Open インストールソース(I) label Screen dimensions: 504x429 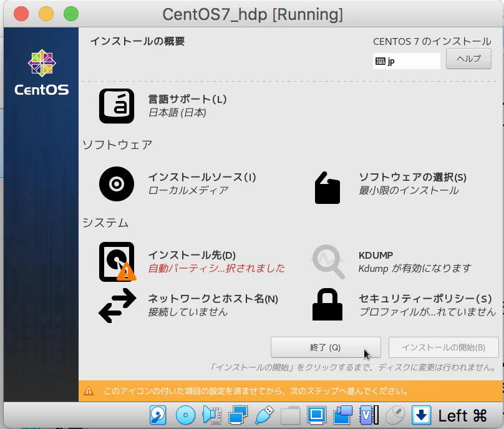pos(202,177)
